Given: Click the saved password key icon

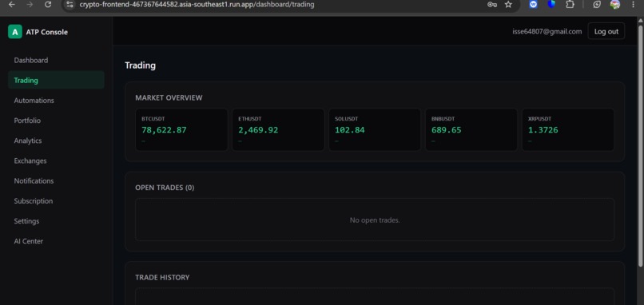Looking at the screenshot, I should [491, 5].
